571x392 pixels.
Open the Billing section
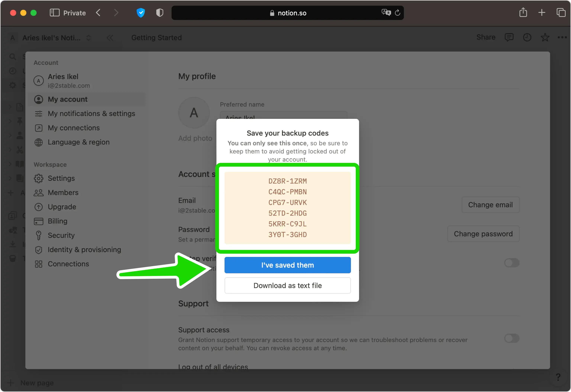coord(87,221)
